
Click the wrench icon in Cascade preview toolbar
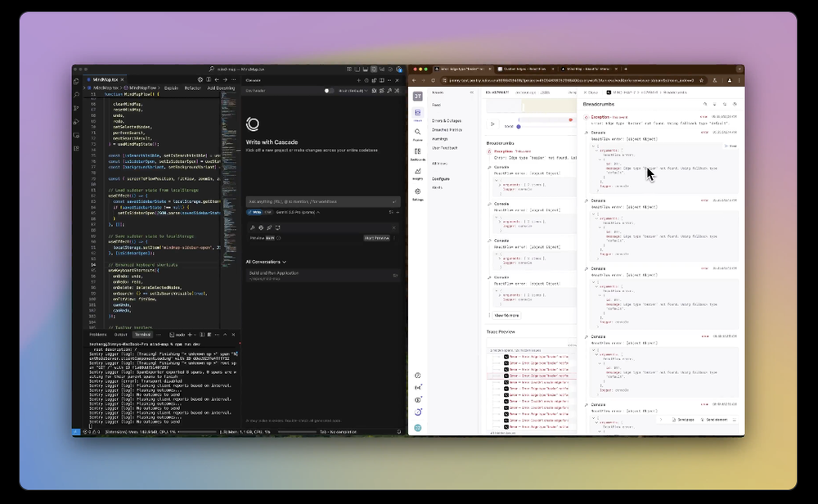click(x=253, y=227)
